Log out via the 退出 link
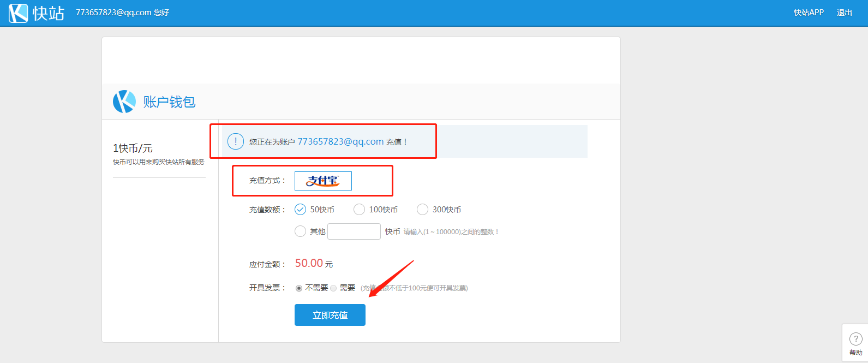This screenshot has height=363, width=868. (x=844, y=13)
